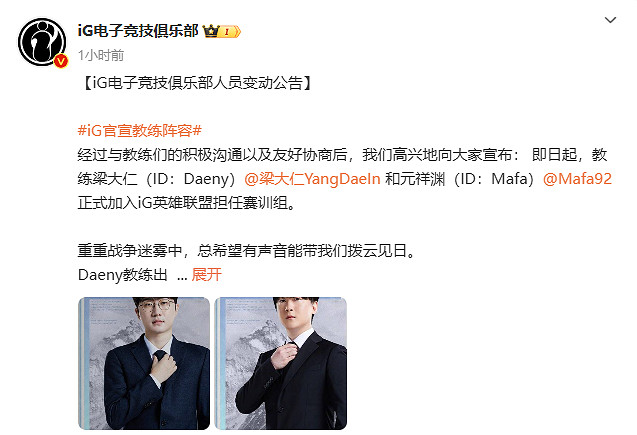Screen dimensions: 637x435
Task: Click the crown membership level badge
Action: pos(221,31)
